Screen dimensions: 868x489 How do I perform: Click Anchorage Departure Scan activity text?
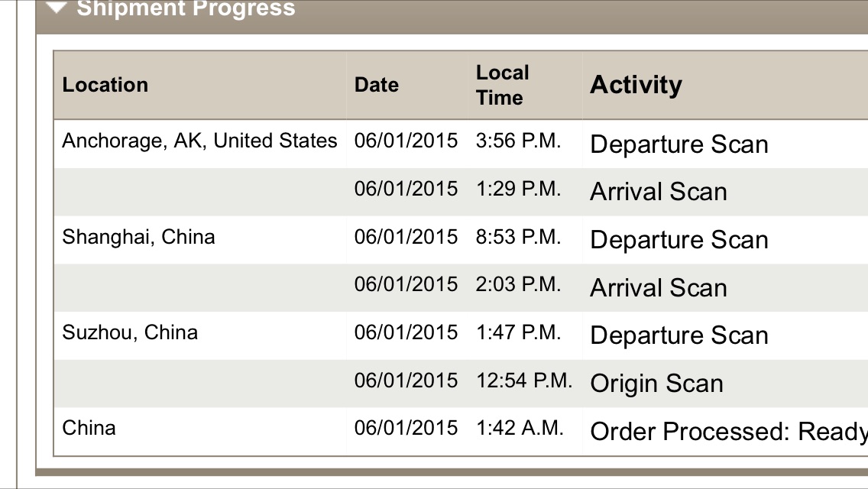(679, 144)
